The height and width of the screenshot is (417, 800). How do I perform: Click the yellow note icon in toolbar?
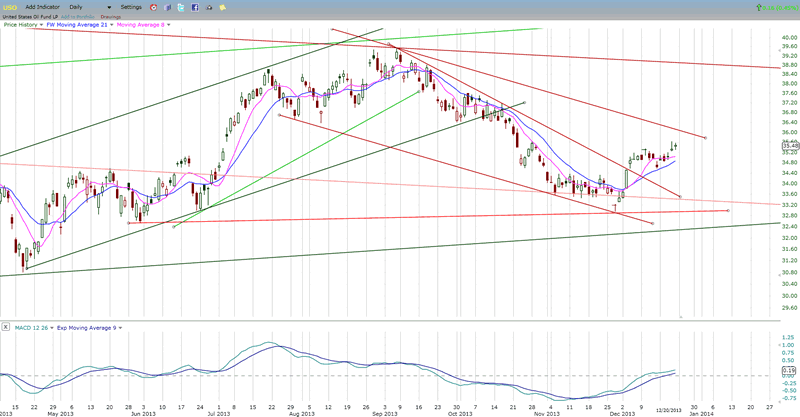click(222, 7)
